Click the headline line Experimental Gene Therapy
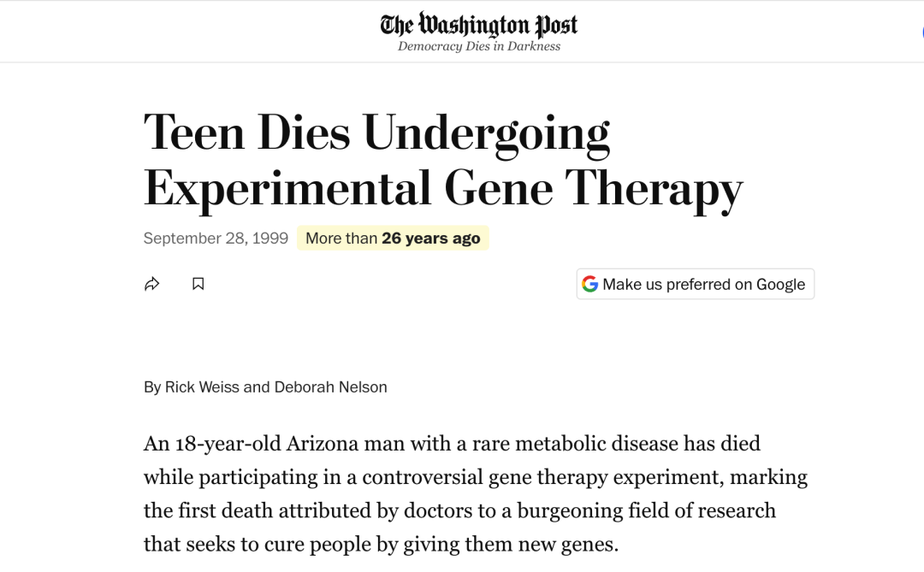The width and height of the screenshot is (924, 572). (x=443, y=189)
